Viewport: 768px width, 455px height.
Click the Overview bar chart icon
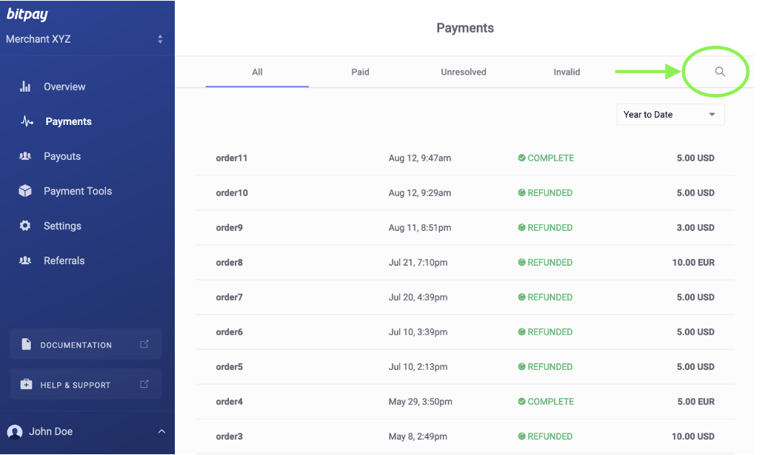pos(25,87)
